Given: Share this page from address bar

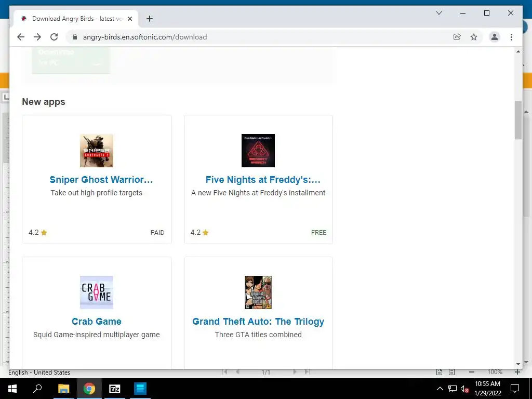Looking at the screenshot, I should point(457,37).
